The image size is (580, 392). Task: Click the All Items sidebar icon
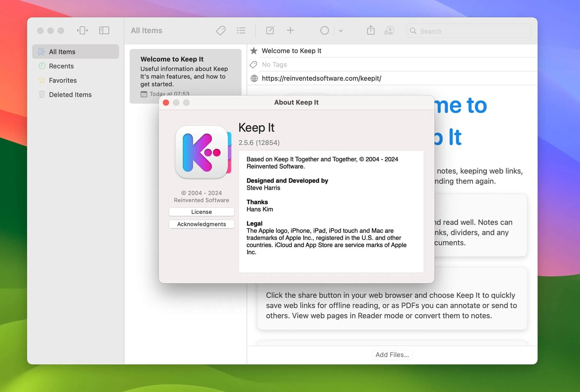(42, 52)
